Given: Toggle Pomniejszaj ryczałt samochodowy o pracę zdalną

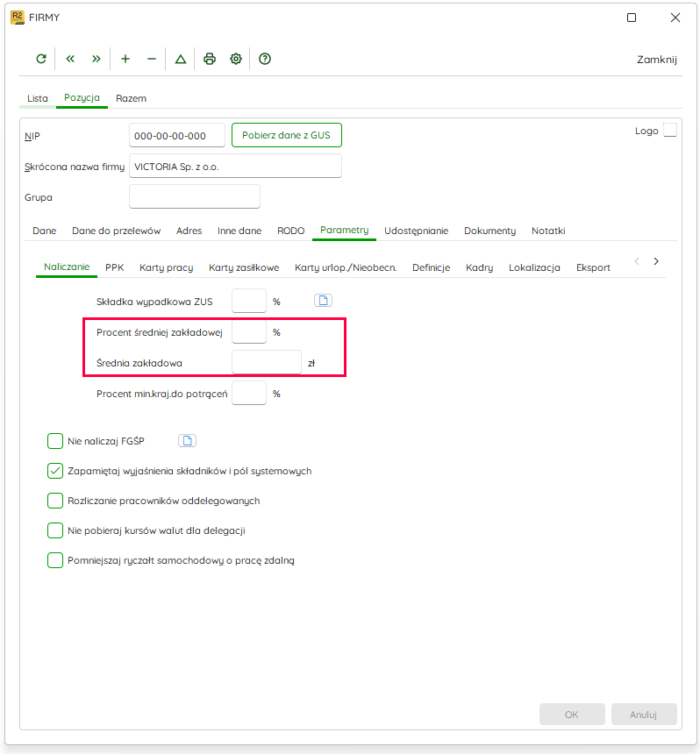Looking at the screenshot, I should point(55,560).
